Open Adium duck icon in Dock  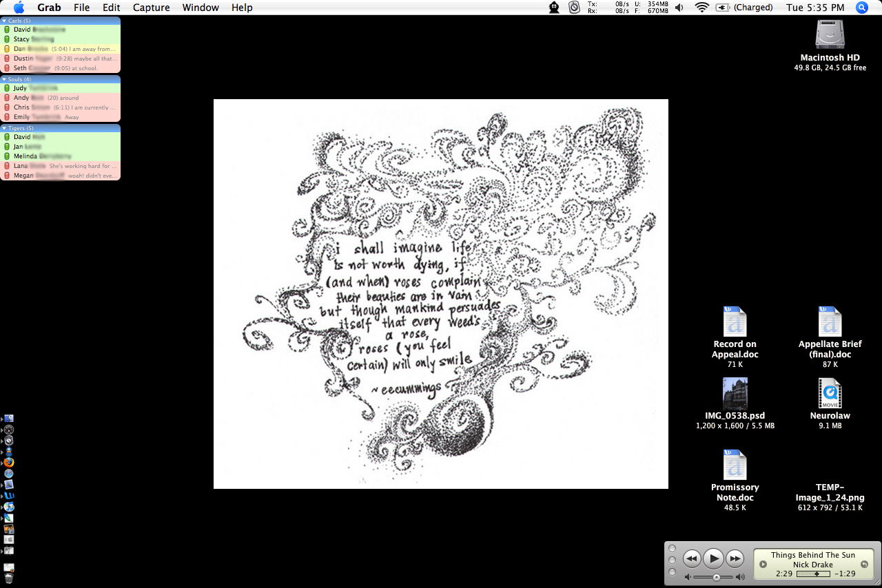[x=9, y=452]
